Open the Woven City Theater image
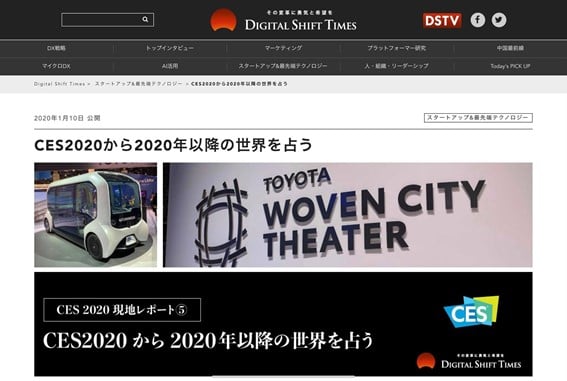 (x=348, y=215)
